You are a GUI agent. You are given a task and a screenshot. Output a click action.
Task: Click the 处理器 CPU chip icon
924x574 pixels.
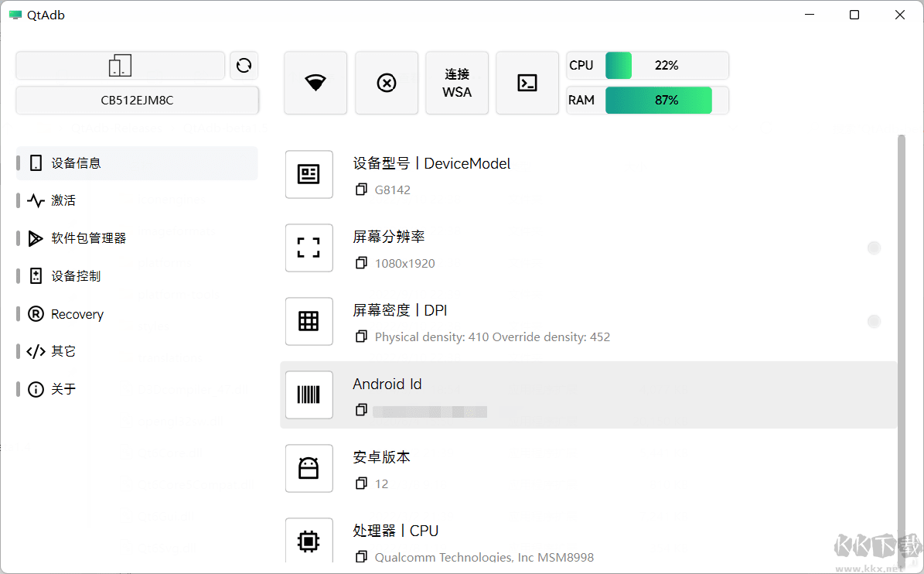(x=309, y=541)
